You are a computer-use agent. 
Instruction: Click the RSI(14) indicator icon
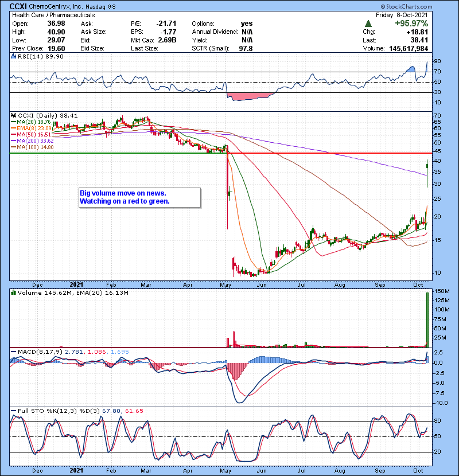pos(13,56)
